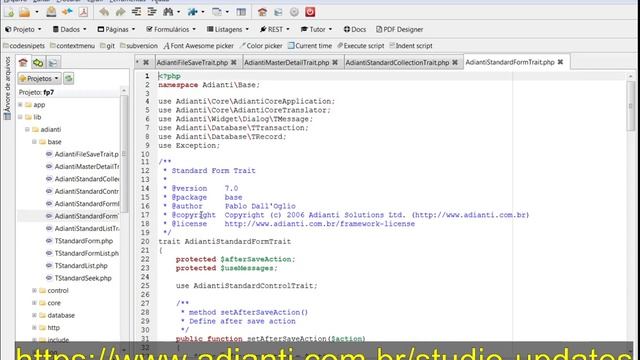Select TStandardSeek.php in file tree
Image resolution: width=640 pixels, height=360 pixels.
click(83, 278)
